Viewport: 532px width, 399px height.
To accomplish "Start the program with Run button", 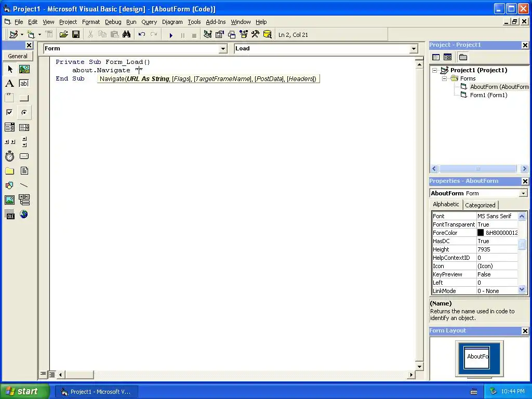I will coord(171,35).
